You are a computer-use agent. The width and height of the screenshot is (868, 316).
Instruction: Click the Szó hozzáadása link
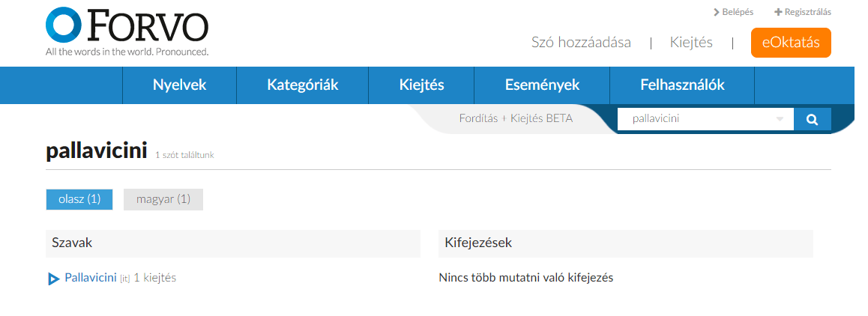pos(581,43)
